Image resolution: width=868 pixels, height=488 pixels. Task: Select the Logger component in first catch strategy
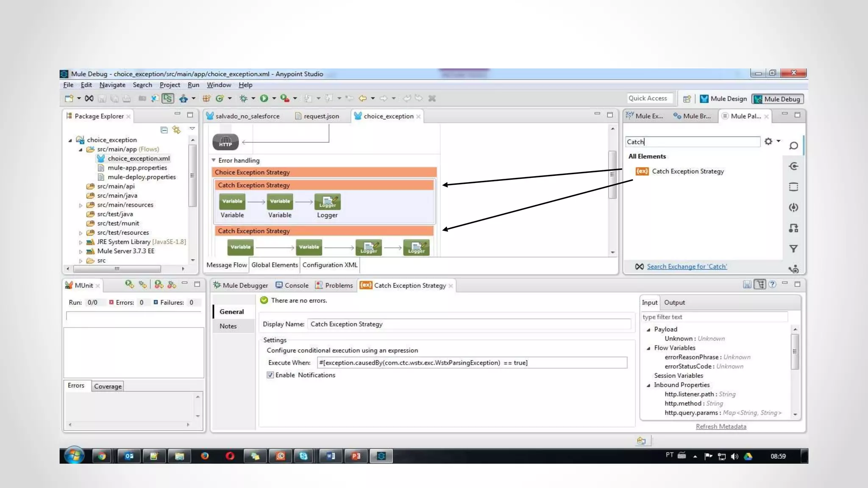[x=327, y=202]
